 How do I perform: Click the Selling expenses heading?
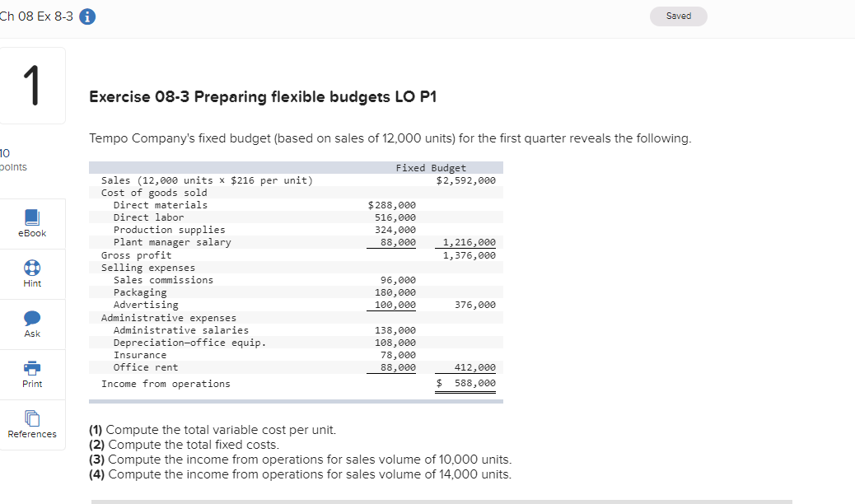[x=147, y=268]
